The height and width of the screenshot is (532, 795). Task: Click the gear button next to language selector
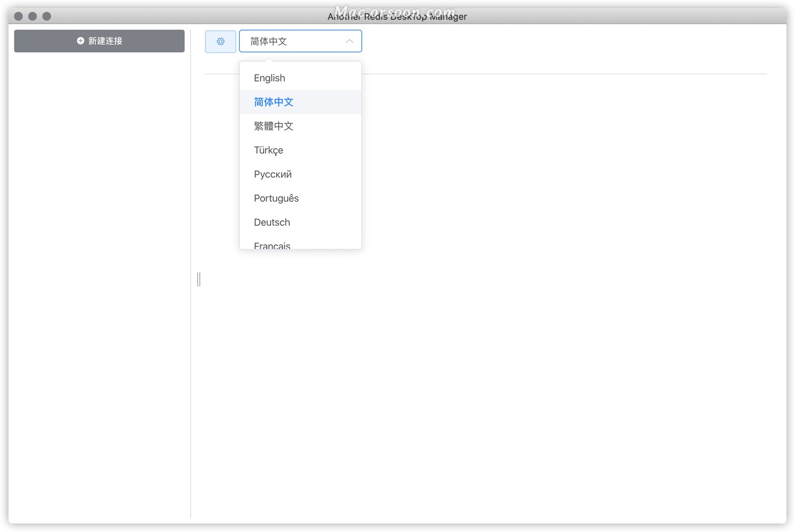click(x=220, y=41)
